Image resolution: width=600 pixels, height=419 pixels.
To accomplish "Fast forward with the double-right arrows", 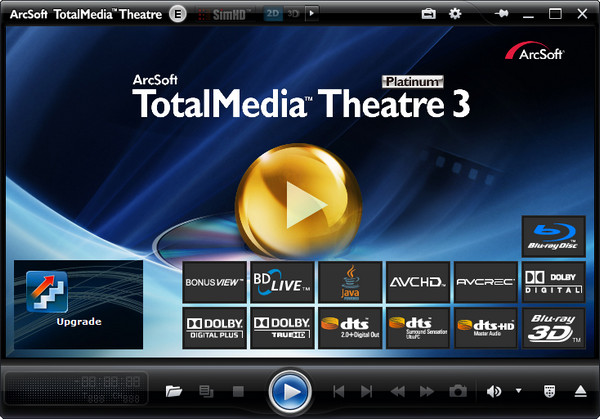I will (x=427, y=391).
